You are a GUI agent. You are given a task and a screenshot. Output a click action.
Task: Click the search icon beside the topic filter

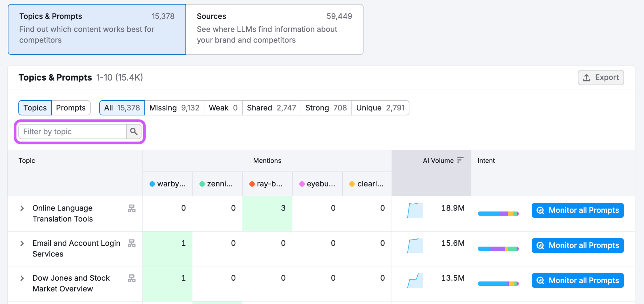134,132
